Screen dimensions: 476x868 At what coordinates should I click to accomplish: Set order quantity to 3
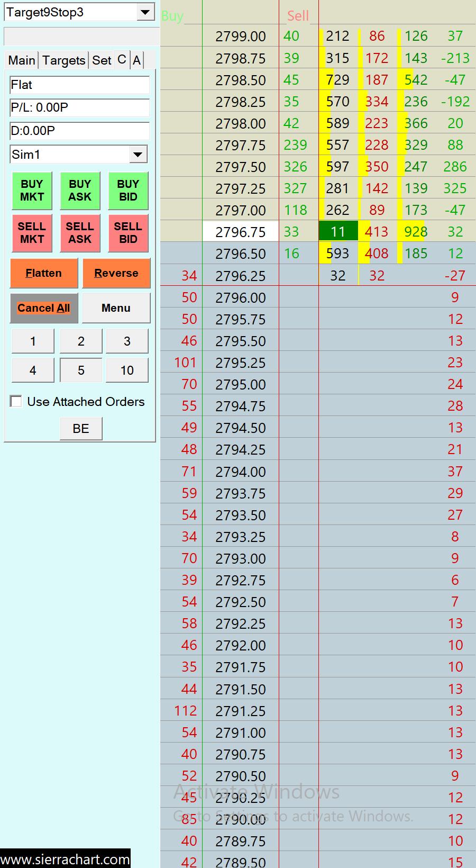tap(127, 341)
